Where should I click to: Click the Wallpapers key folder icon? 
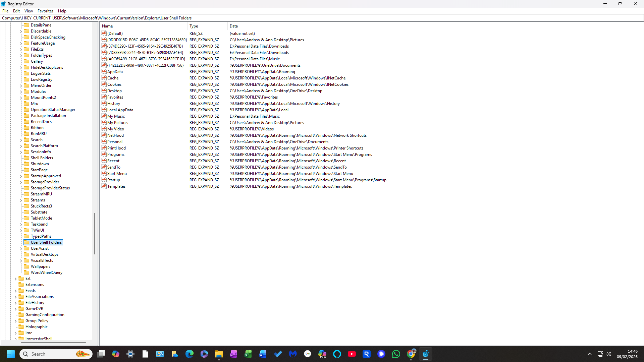point(26,266)
